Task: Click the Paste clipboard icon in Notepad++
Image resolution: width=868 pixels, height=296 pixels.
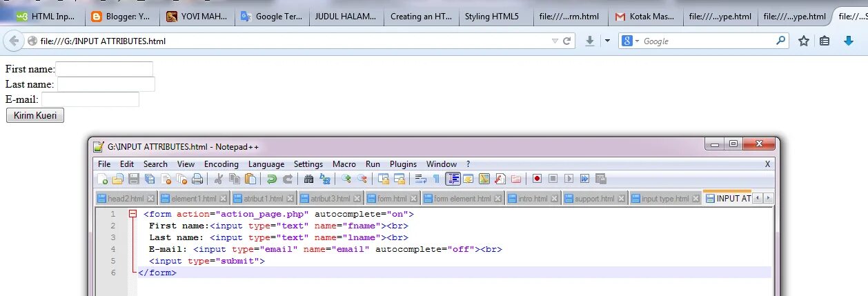Action: point(250,179)
